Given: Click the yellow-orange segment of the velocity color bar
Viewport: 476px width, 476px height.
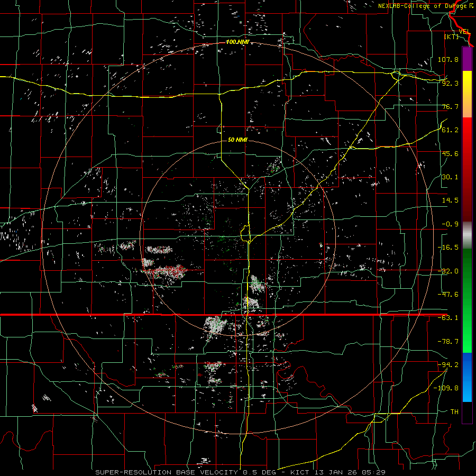Looking at the screenshot, I should (x=467, y=94).
